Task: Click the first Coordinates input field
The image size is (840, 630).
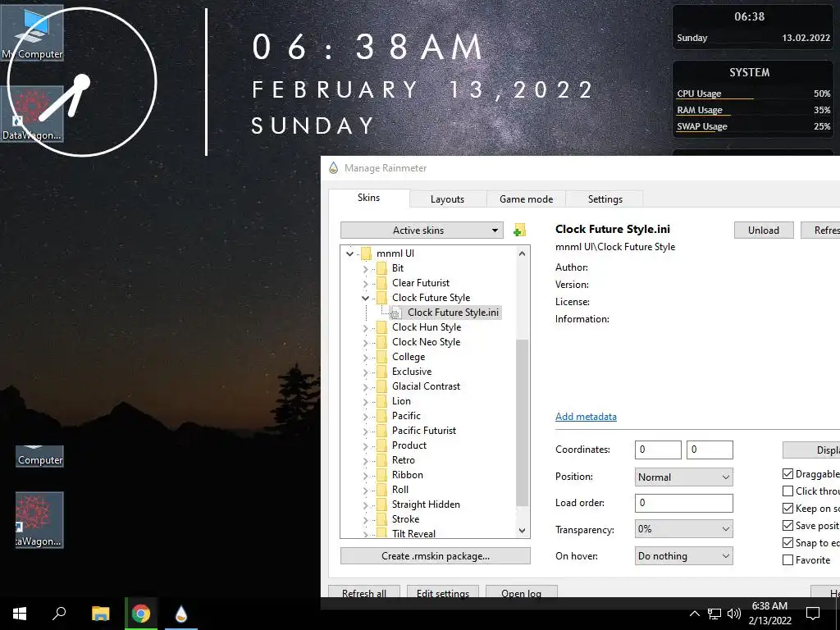Action: click(658, 450)
